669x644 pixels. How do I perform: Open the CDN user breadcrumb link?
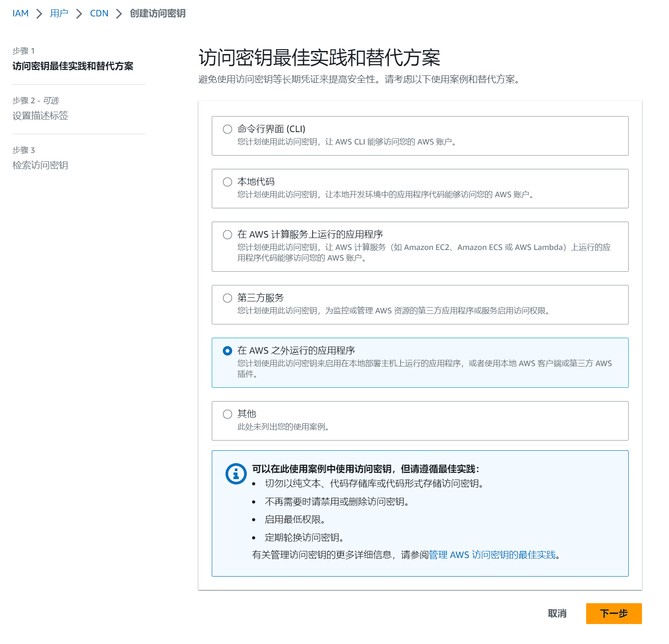point(99,13)
